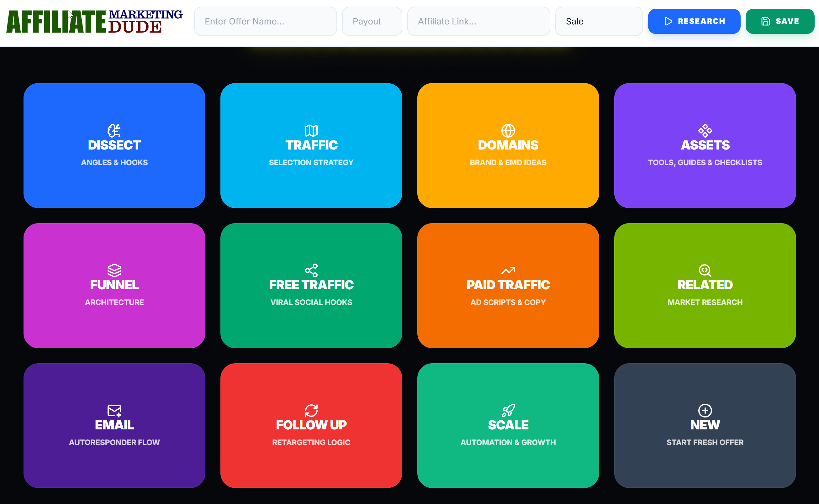Screen dimensions: 819x504
Task: Click the map icon on Traffic card
Action: [311, 131]
